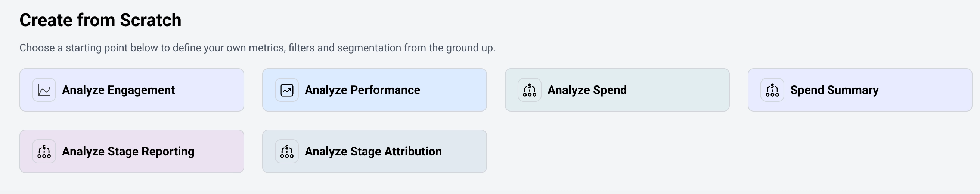Screen dimensions: 980x194
Task: Click the Create from Scratch heading
Action: (x=100, y=20)
